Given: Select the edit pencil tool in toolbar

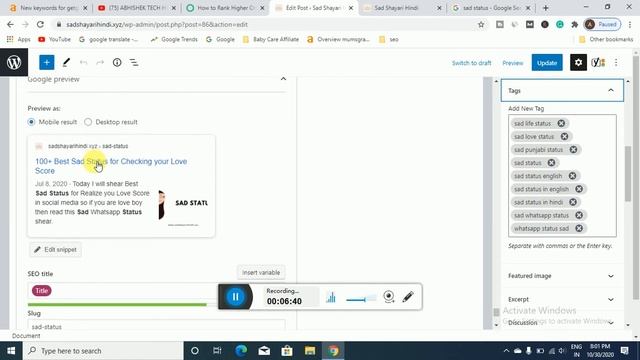Looking at the screenshot, I should click(66, 62).
